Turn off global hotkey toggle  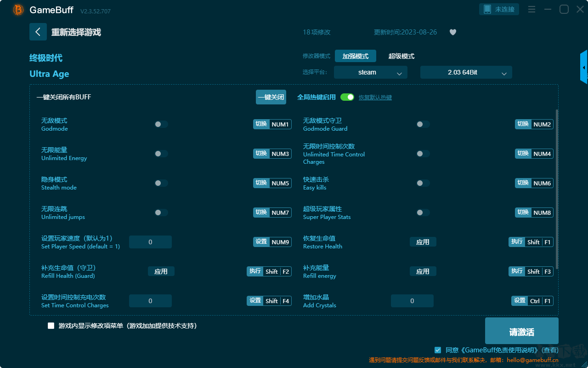tap(347, 97)
